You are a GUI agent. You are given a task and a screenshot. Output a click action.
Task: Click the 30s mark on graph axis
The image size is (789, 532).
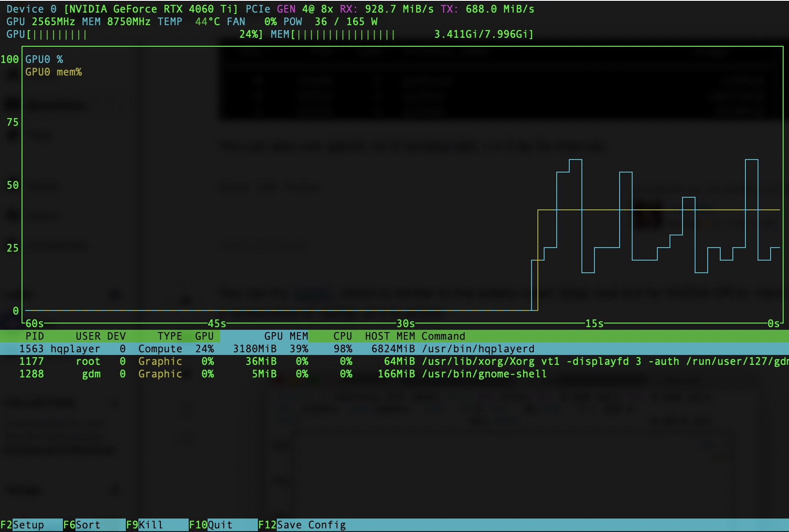coord(406,324)
